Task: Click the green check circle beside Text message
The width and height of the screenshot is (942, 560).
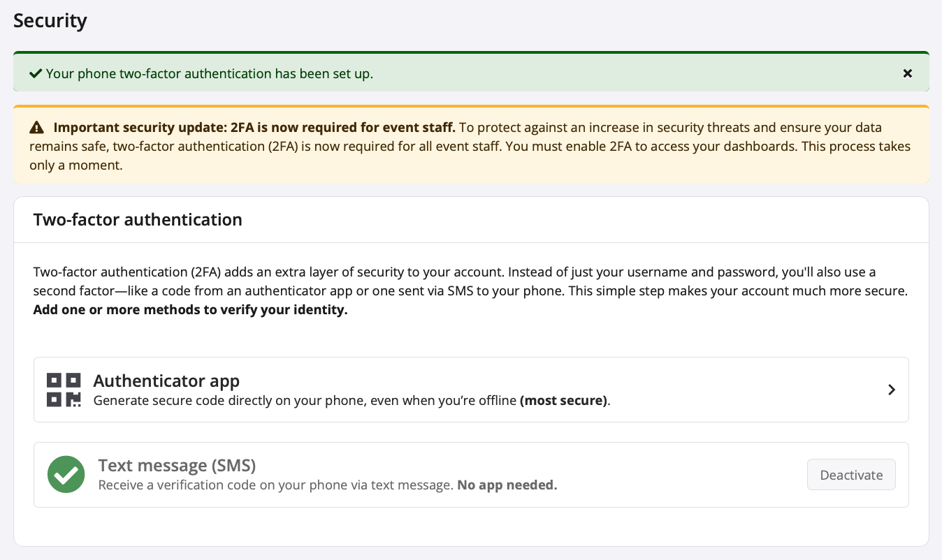Action: pos(66,475)
